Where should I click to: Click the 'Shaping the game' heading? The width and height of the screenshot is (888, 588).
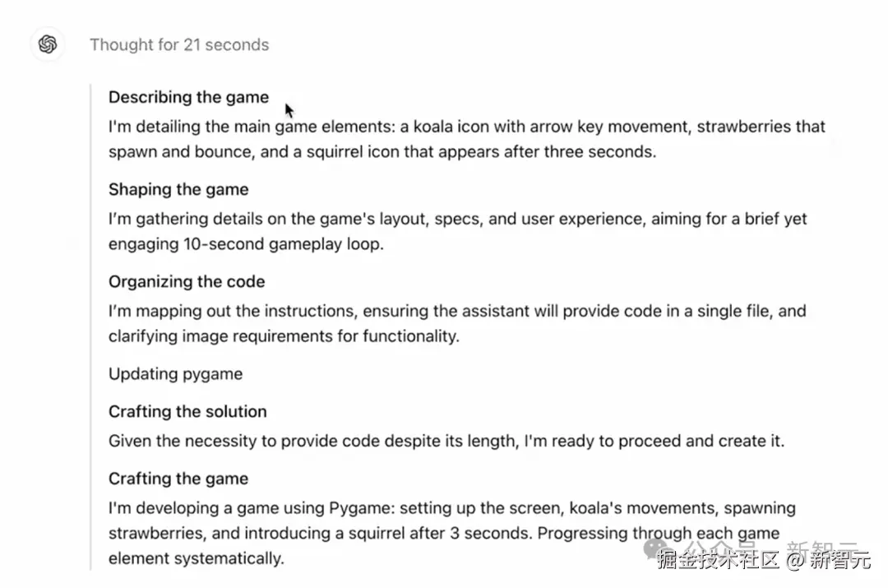point(178,189)
